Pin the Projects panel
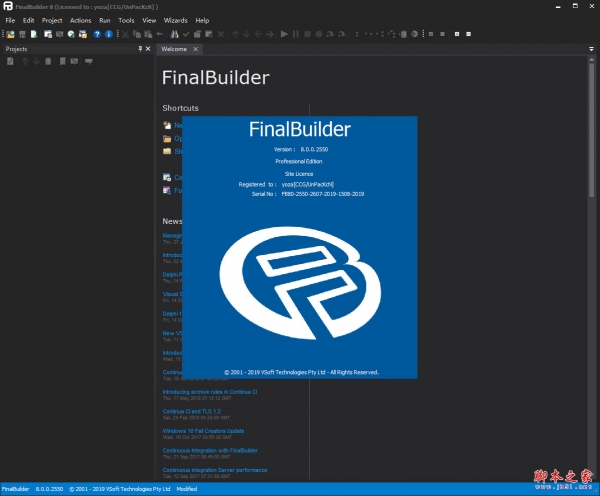Screen dimensions: 600x496 pos(140,49)
